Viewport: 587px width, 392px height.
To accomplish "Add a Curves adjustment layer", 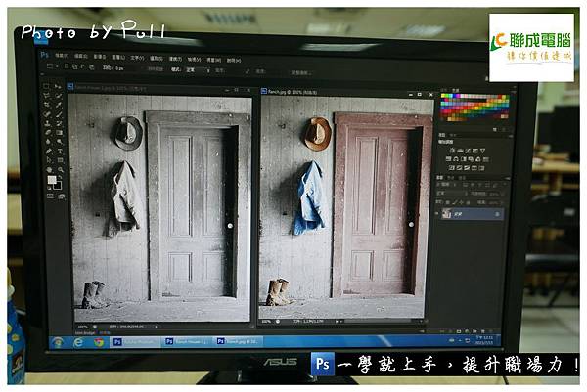I will tap(468, 151).
